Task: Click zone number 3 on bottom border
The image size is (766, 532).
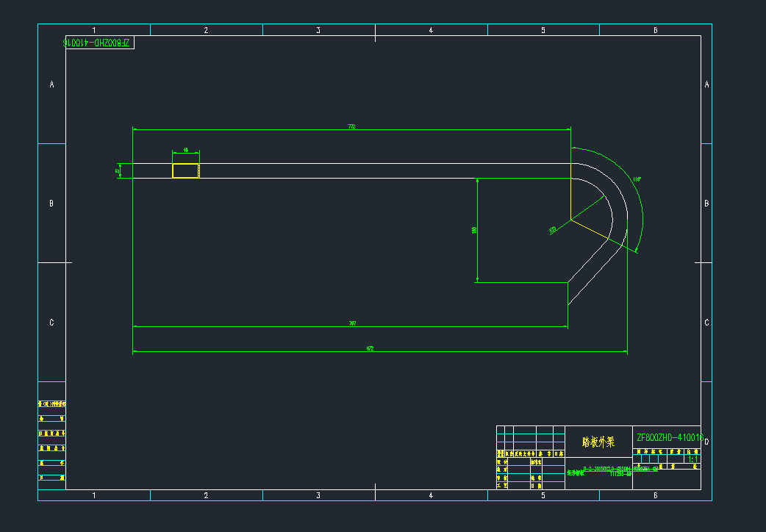Action: click(x=318, y=496)
